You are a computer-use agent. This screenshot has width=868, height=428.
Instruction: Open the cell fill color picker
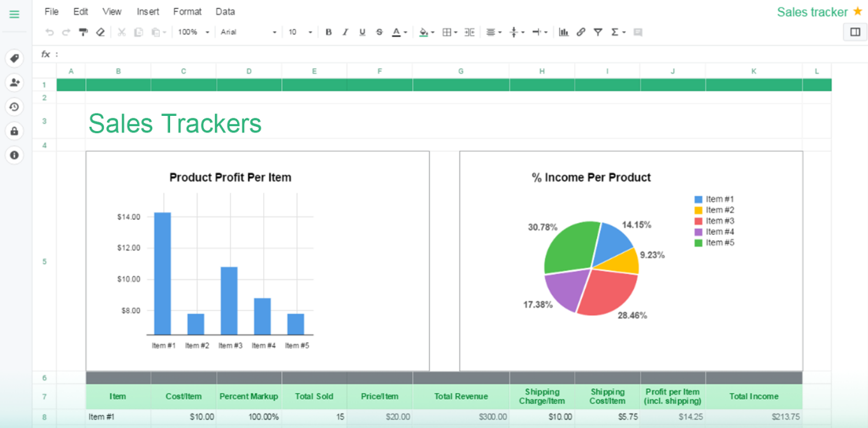(x=426, y=32)
